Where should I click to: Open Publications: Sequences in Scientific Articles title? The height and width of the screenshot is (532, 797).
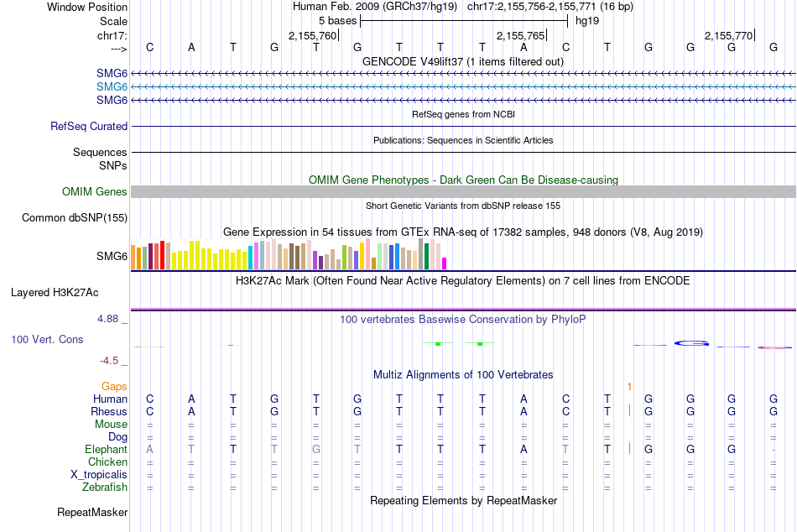463,140
